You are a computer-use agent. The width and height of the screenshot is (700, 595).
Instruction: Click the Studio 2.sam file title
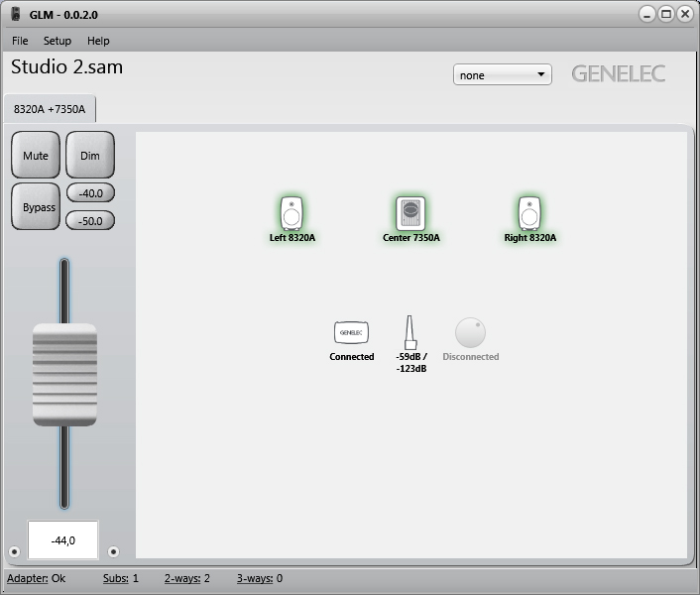pyautogui.click(x=67, y=67)
